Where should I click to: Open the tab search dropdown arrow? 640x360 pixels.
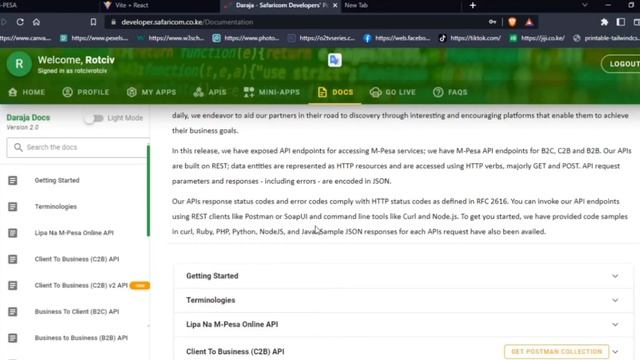pos(584,5)
